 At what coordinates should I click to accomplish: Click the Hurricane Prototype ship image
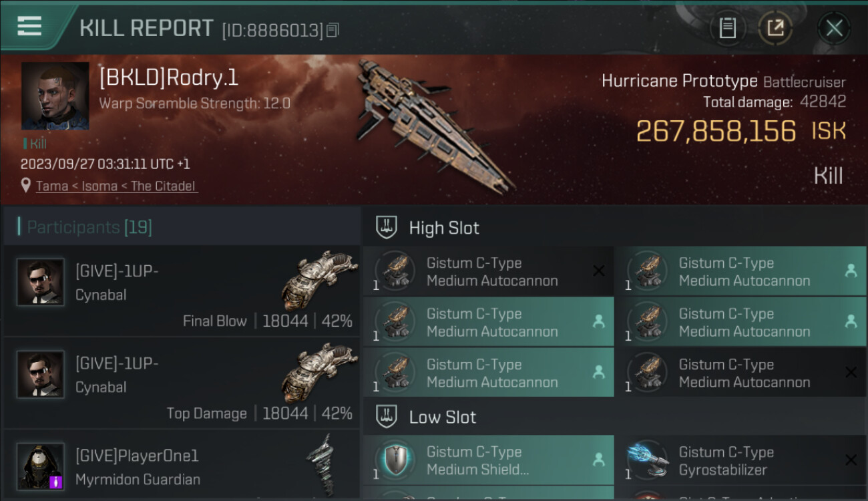pos(435,124)
